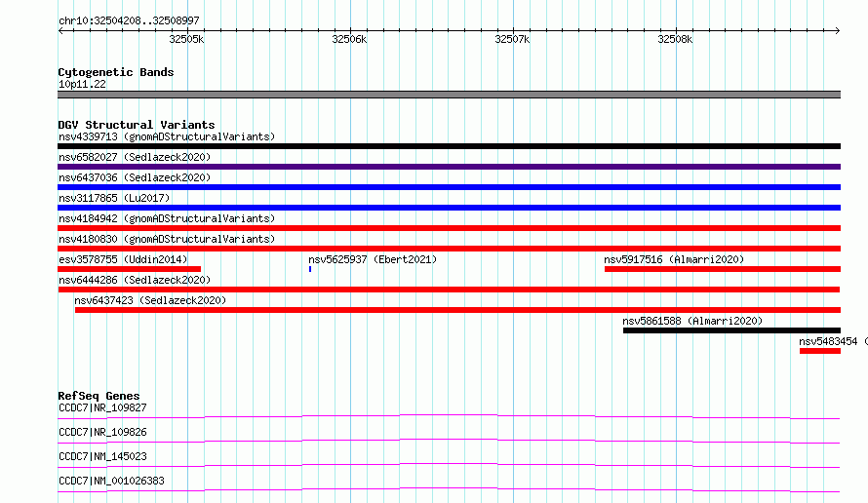The width and height of the screenshot is (868, 503).
Task: Open CCDC7|NM_145023 transcript label
Action: click(102, 456)
